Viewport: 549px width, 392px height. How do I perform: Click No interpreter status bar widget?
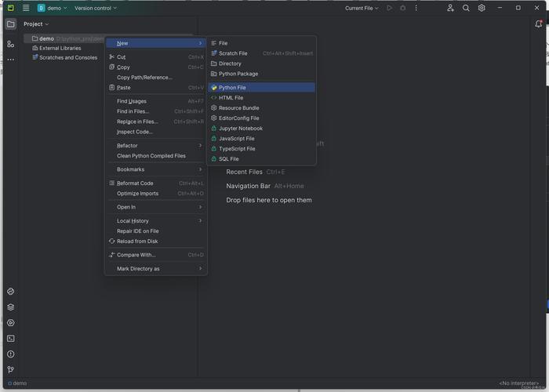519,383
